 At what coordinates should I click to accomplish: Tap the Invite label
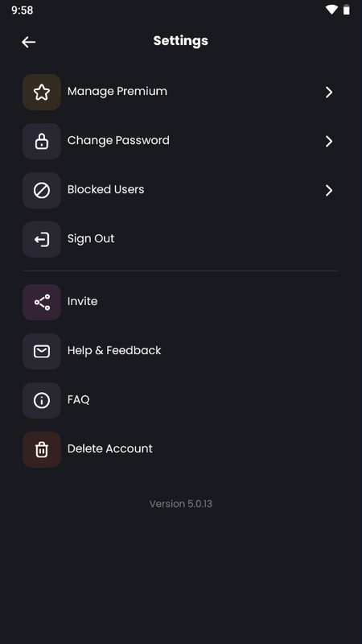[82, 301]
